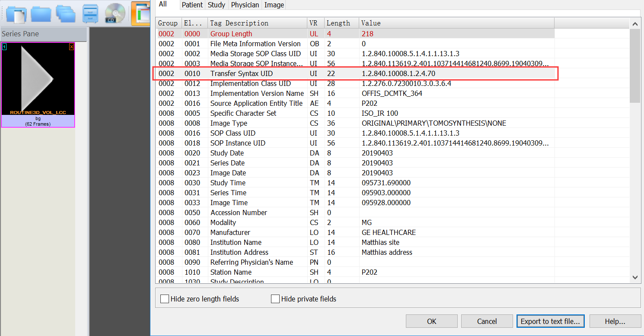The width and height of the screenshot is (644, 336).
Task: Switch to the Patient tab
Action: (192, 5)
